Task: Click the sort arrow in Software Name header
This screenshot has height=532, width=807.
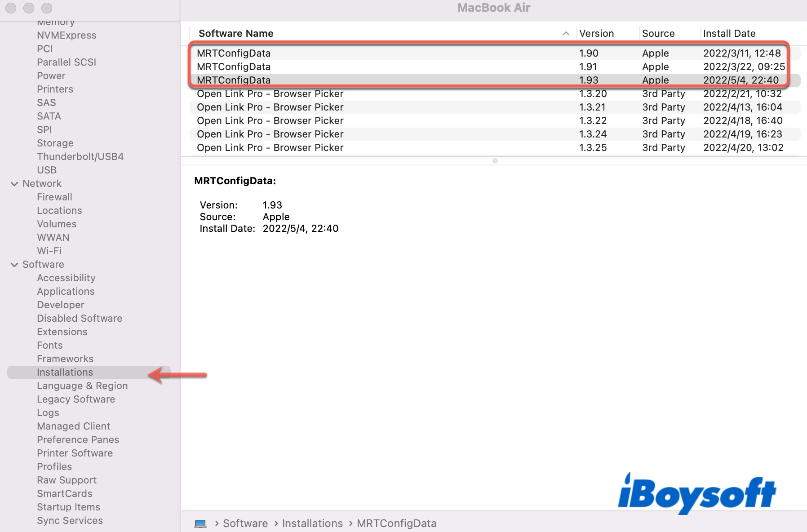Action: (566, 34)
